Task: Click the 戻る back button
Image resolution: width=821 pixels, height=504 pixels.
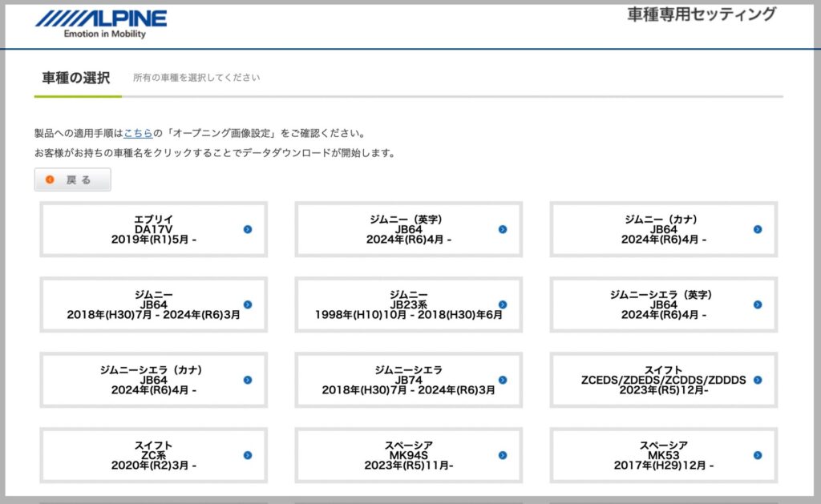Action: pyautogui.click(x=73, y=179)
